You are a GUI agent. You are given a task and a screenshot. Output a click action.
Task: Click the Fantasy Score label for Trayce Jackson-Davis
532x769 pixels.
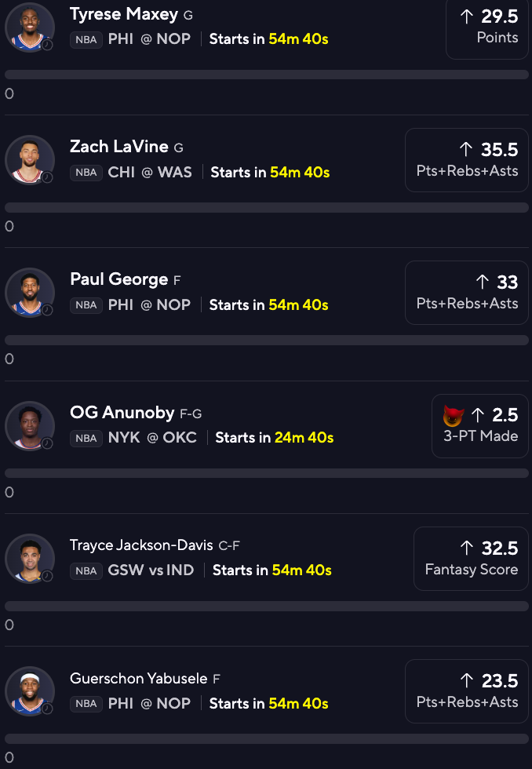tap(471, 570)
